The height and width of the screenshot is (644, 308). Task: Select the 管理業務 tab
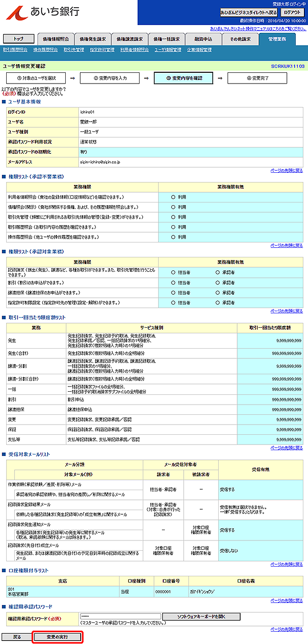pyautogui.click(x=277, y=39)
